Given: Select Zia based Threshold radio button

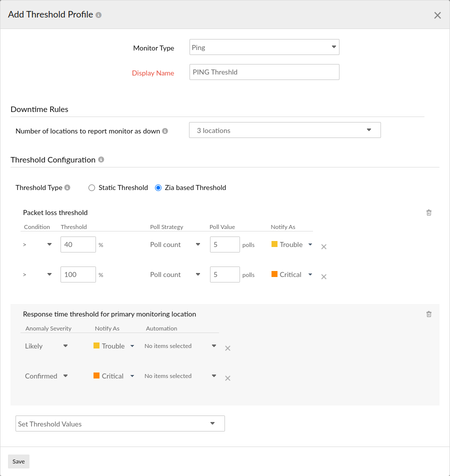Looking at the screenshot, I should 158,188.
